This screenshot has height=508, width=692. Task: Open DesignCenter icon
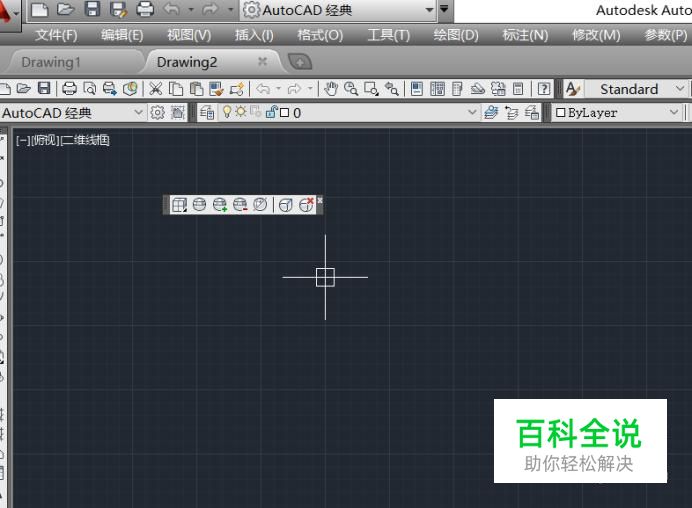tap(437, 89)
